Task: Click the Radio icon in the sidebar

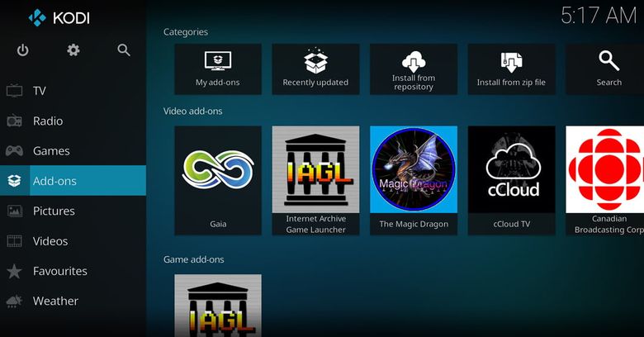Action: [14, 121]
